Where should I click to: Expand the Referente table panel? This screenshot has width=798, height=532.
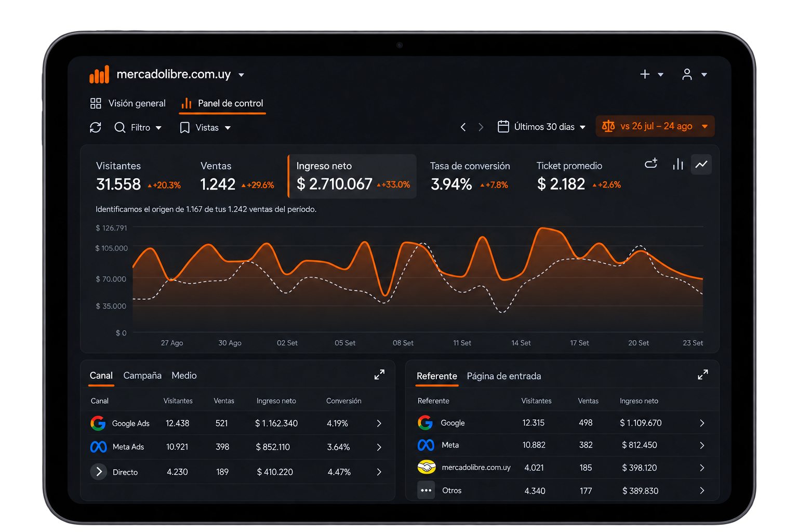[x=703, y=375]
